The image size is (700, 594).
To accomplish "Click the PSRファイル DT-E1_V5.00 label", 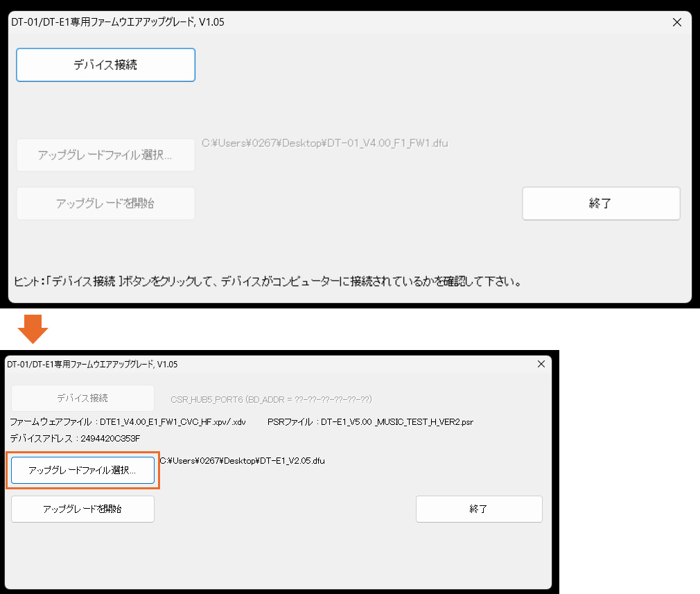I will [x=370, y=421].
